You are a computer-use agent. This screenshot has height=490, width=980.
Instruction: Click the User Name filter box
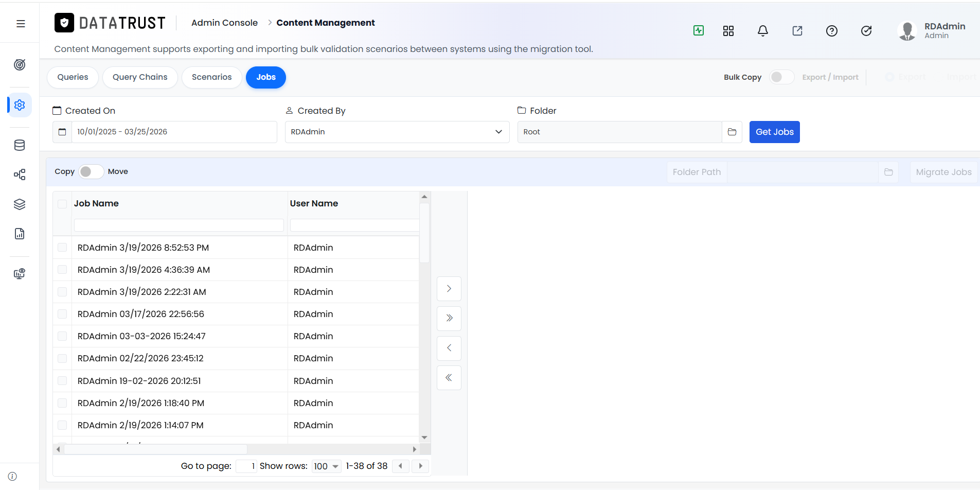click(354, 225)
